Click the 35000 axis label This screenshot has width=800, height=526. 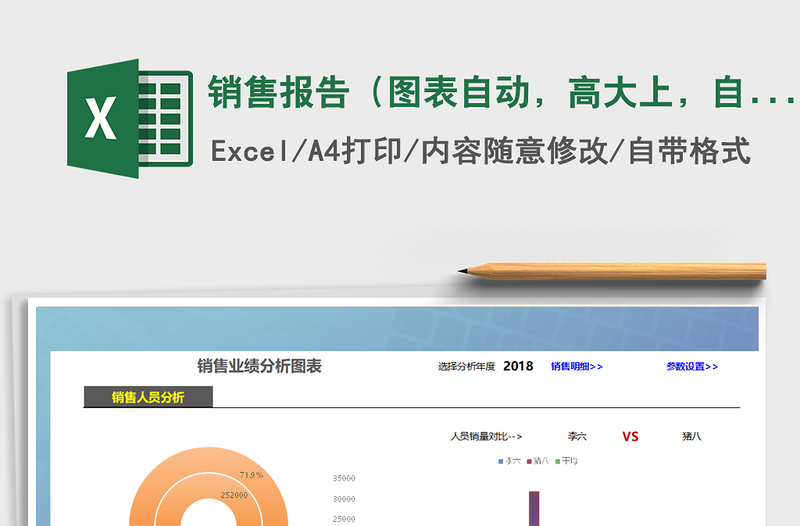tap(344, 479)
